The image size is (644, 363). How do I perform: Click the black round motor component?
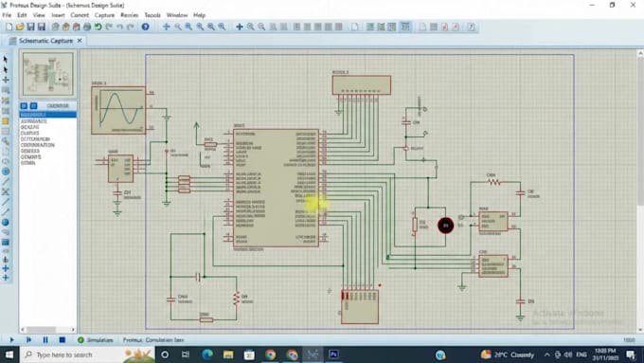point(446,226)
